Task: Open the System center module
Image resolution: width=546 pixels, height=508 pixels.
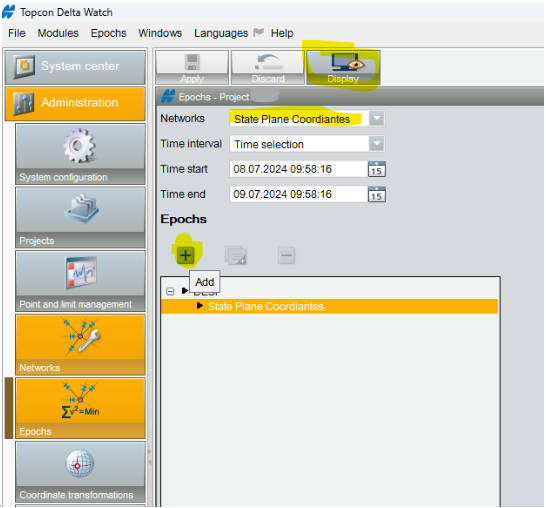Action: (x=75, y=67)
